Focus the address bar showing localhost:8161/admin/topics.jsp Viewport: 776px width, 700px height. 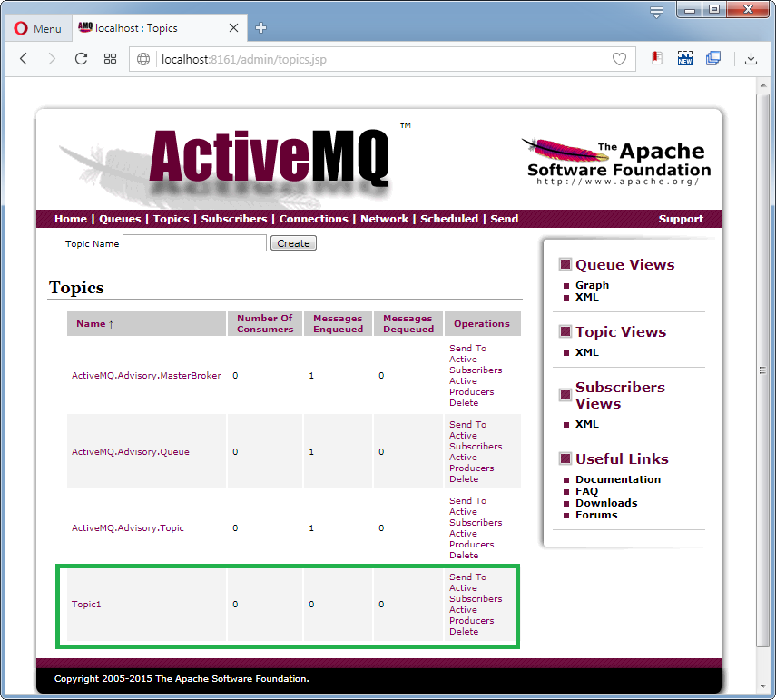tap(382, 59)
